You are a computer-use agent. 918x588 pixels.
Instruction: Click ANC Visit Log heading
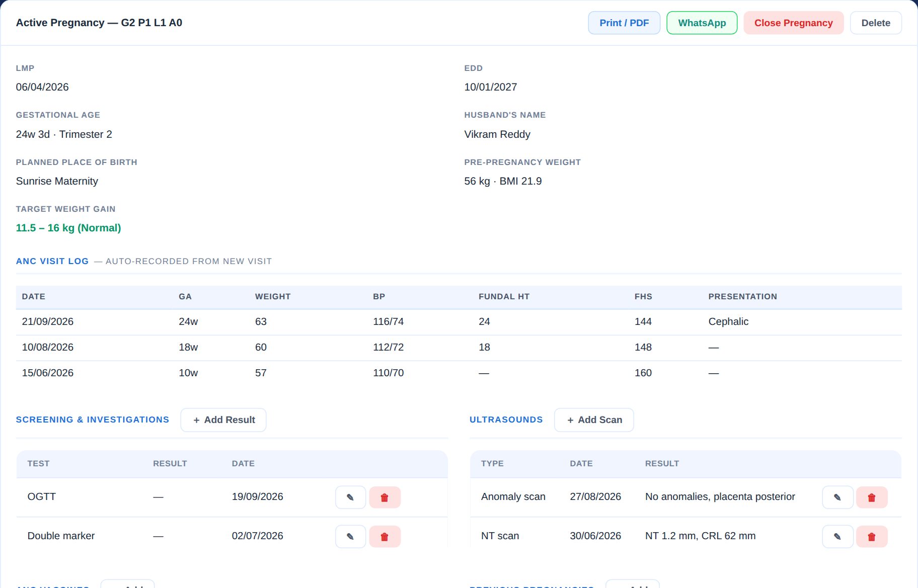click(52, 261)
